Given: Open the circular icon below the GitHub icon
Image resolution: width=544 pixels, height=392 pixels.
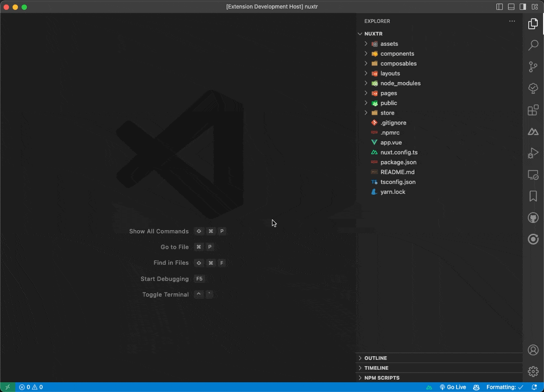Looking at the screenshot, I should point(533,239).
